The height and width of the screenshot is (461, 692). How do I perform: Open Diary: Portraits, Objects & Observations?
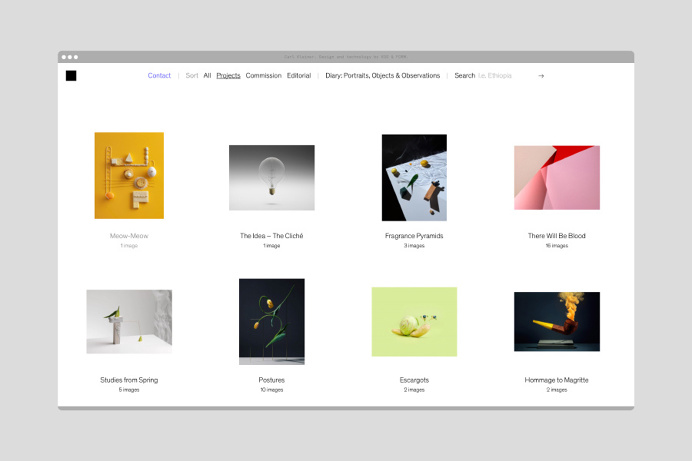pos(382,76)
